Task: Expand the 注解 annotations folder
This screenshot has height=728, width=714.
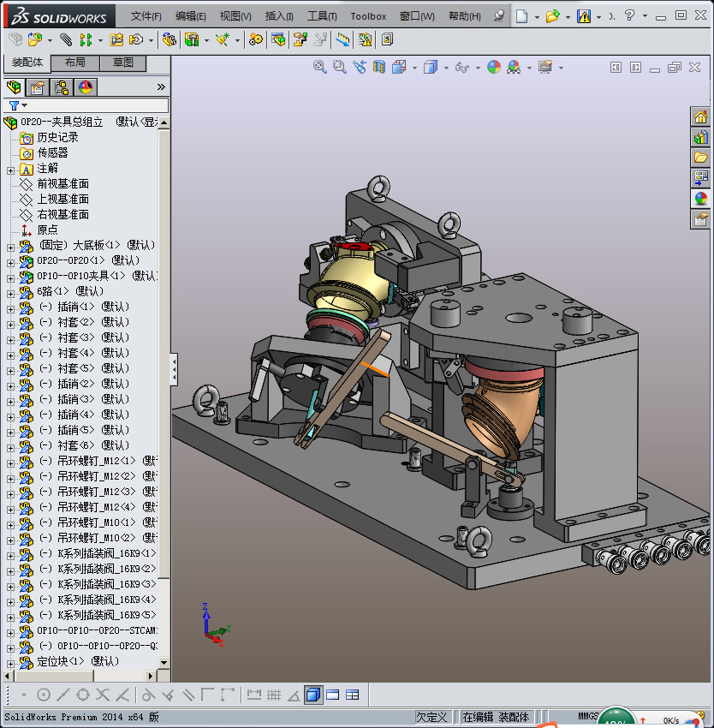Action: (x=10, y=169)
